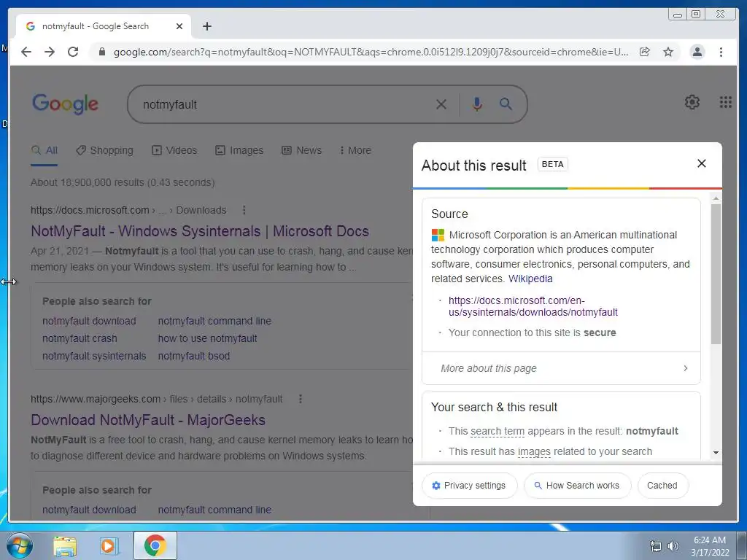Follow the Wikipedia link in Source
The width and height of the screenshot is (747, 560).
530,279
